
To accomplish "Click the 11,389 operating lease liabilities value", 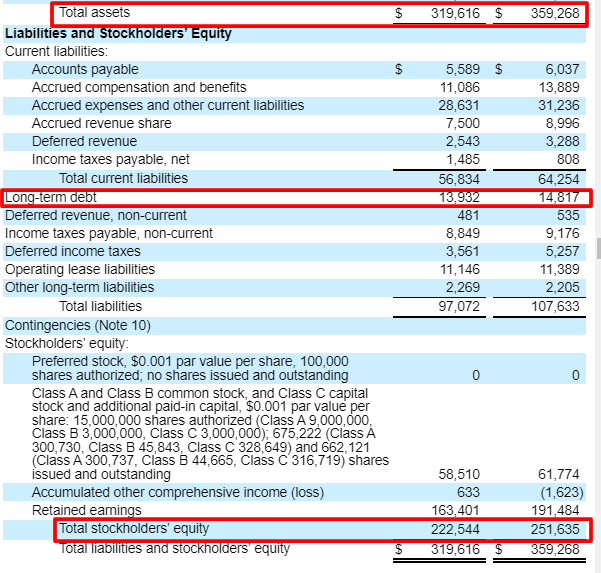I will 557,269.
